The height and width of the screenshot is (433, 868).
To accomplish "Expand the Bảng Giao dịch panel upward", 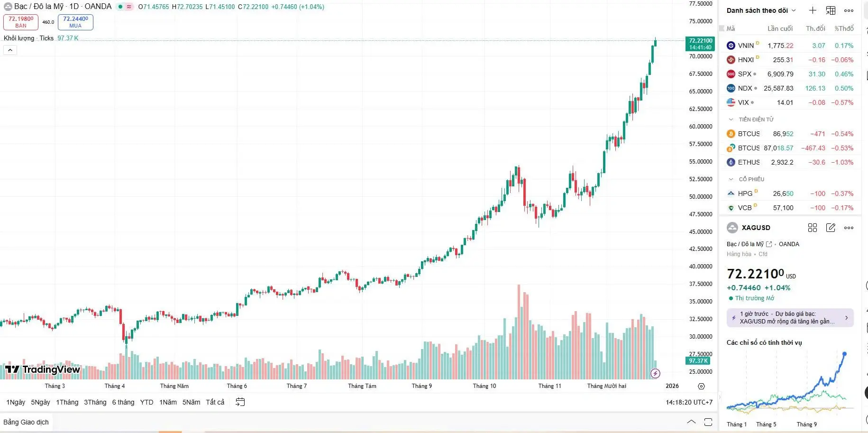I will (x=691, y=422).
